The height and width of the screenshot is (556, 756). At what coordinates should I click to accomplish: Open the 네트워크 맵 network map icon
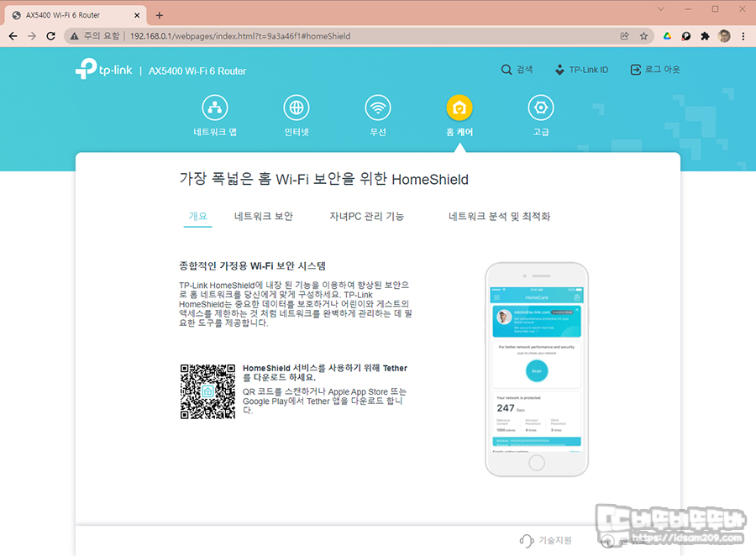click(x=214, y=108)
